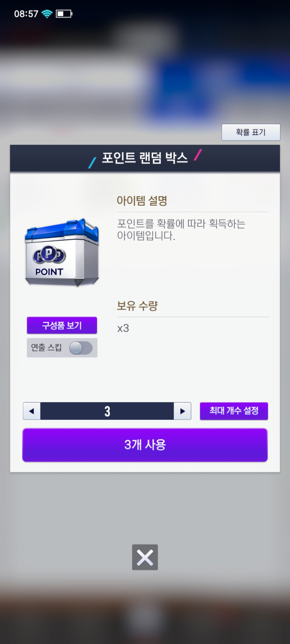290x644 pixels.
Task: Tap the x3 owned quantity text
Action: pos(123,328)
